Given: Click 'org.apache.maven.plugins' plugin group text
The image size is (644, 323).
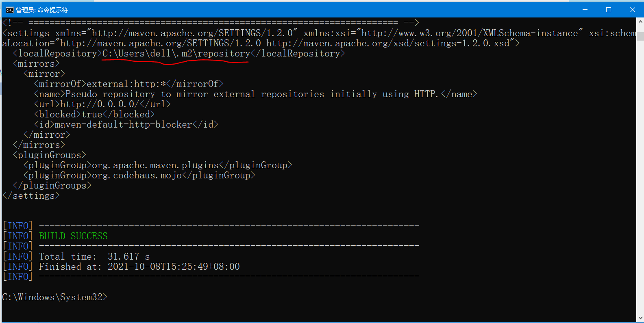Looking at the screenshot, I should (155, 165).
